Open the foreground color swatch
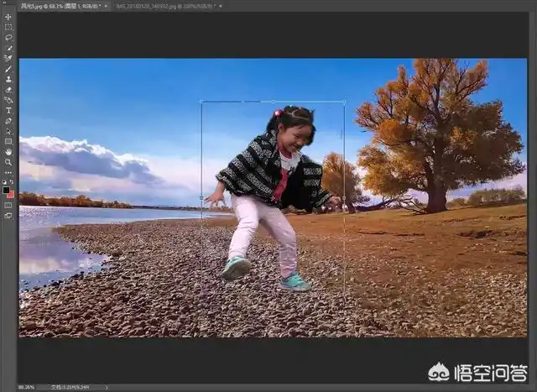The width and height of the screenshot is (537, 392). click(7, 190)
